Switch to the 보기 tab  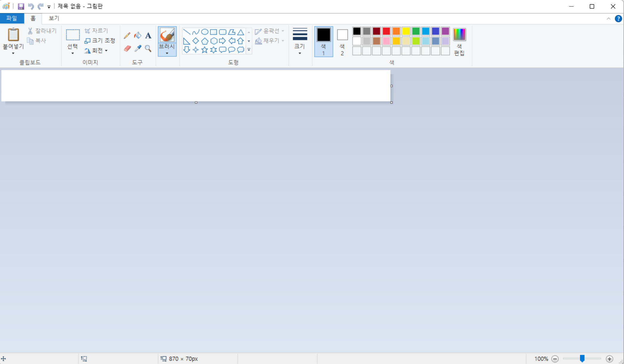click(54, 18)
